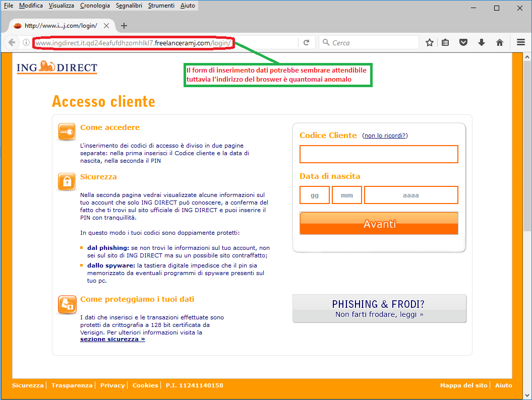This screenshot has width=532, height=400.
Task: Reload the page with the refresh icon
Action: click(306, 42)
